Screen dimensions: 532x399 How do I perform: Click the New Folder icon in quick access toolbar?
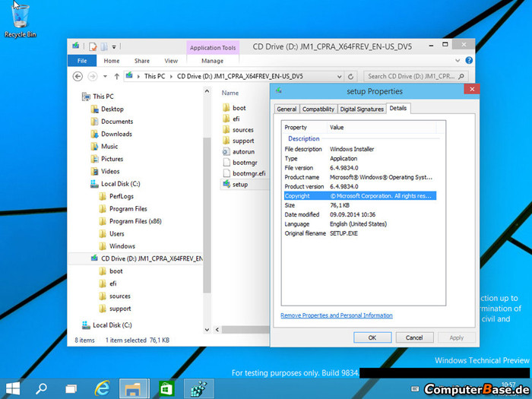106,46
